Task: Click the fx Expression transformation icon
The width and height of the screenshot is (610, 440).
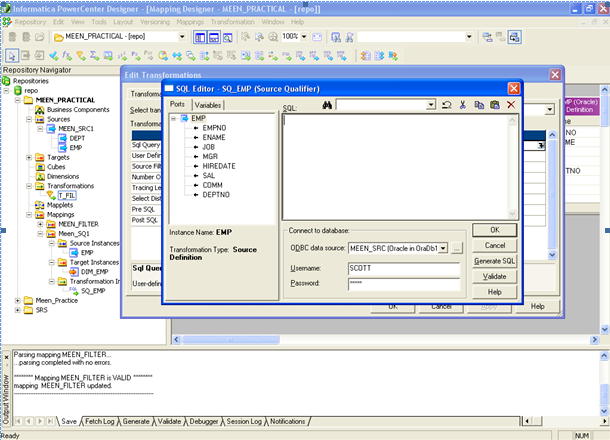Action: pos(67,56)
